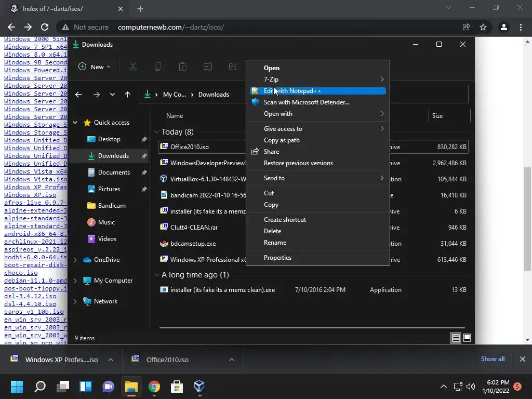Open Microsoft Store from taskbar

177,387
